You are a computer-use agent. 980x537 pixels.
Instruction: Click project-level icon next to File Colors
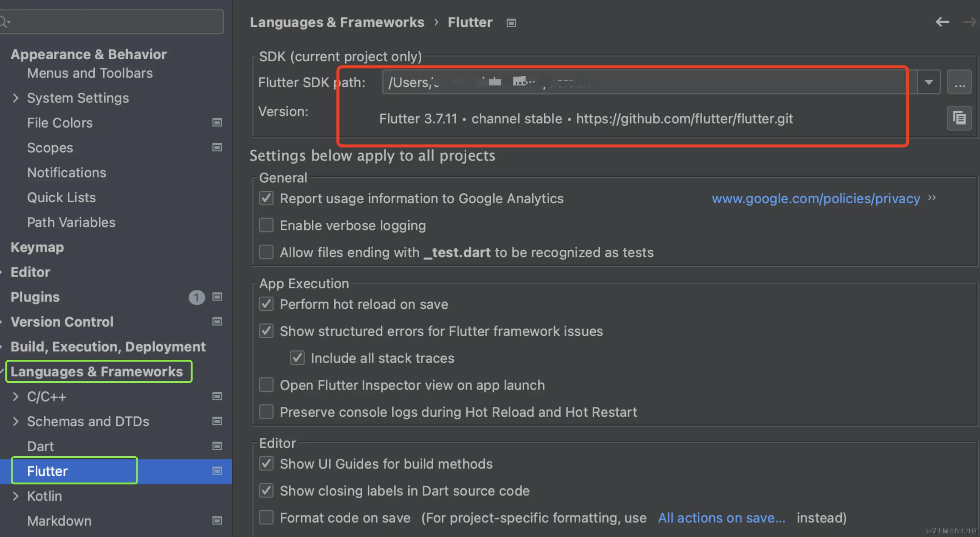217,123
